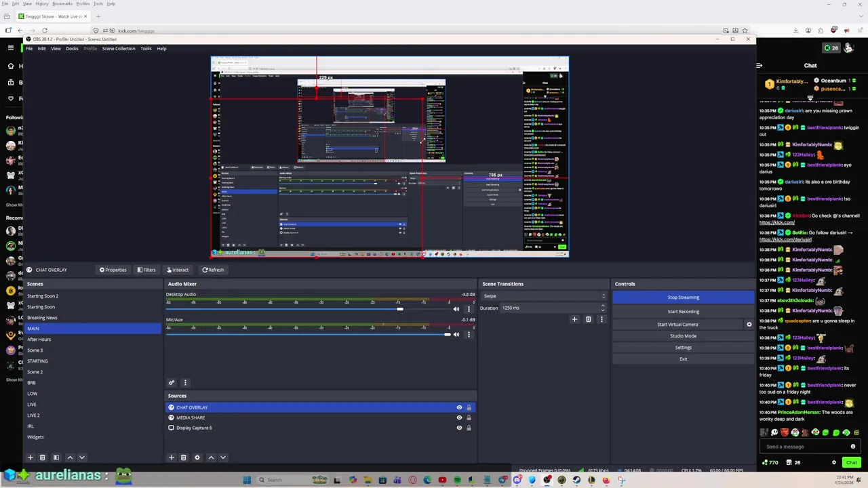Toggle lock on CHAT OVERLAY source
Screen dimensions: 868x488
coord(469,407)
